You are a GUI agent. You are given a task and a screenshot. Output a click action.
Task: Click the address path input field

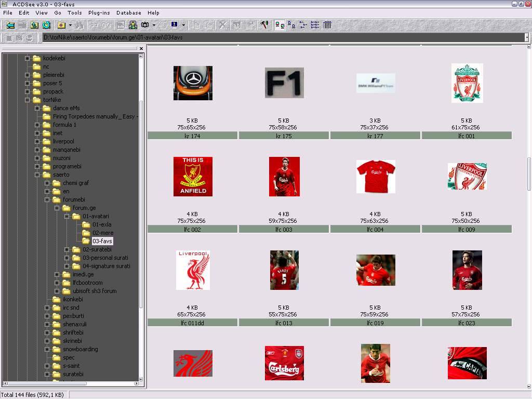click(283, 37)
